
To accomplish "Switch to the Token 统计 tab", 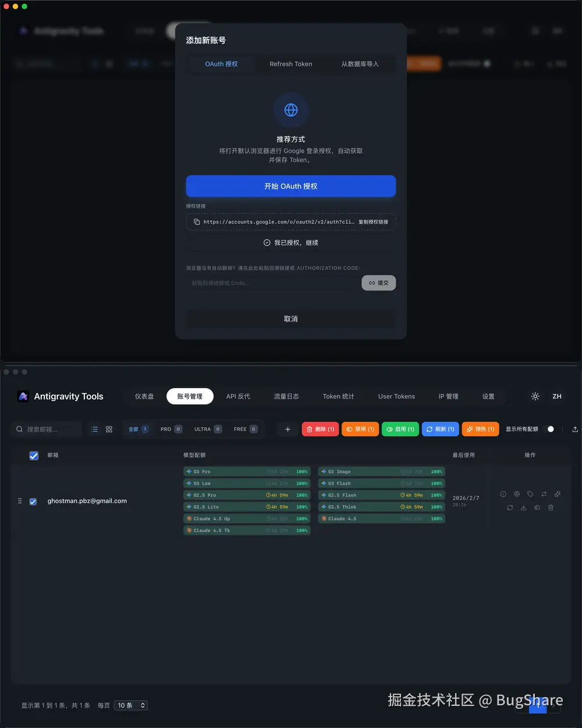I will pos(338,396).
